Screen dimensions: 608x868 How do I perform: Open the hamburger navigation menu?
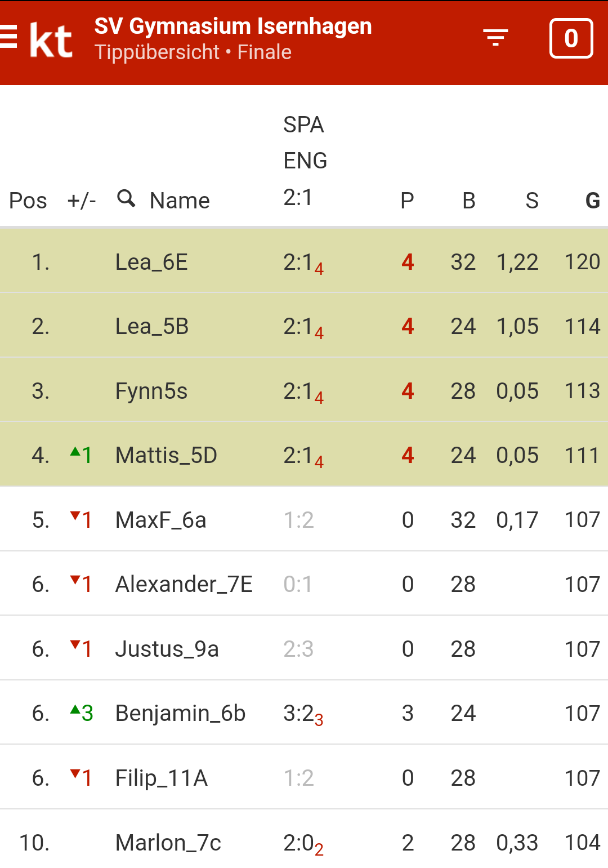coord(8,38)
